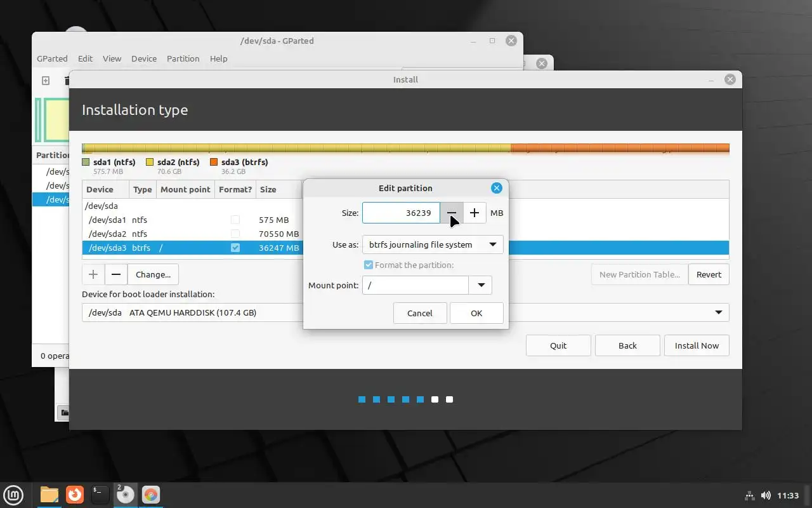This screenshot has width=812, height=508.
Task: Click Install Now button
Action: [697, 345]
